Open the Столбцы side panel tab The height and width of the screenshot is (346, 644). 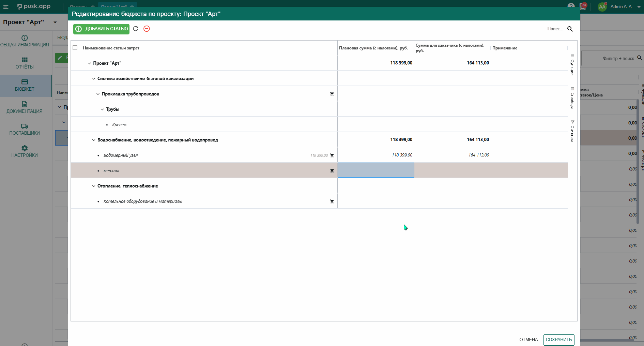point(572,98)
